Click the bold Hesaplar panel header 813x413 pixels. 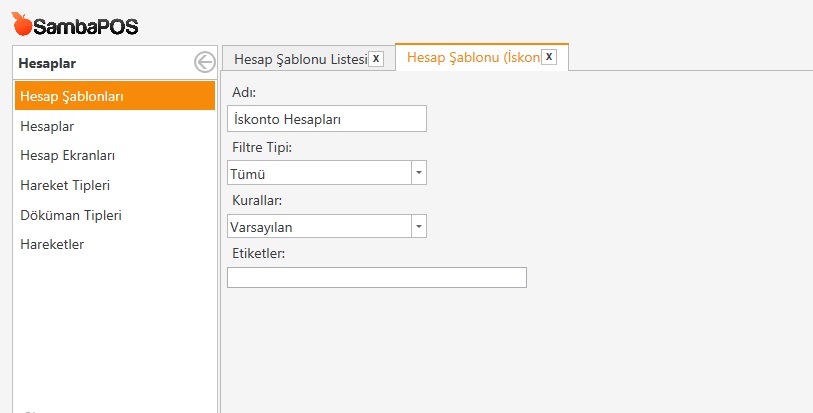[47, 63]
